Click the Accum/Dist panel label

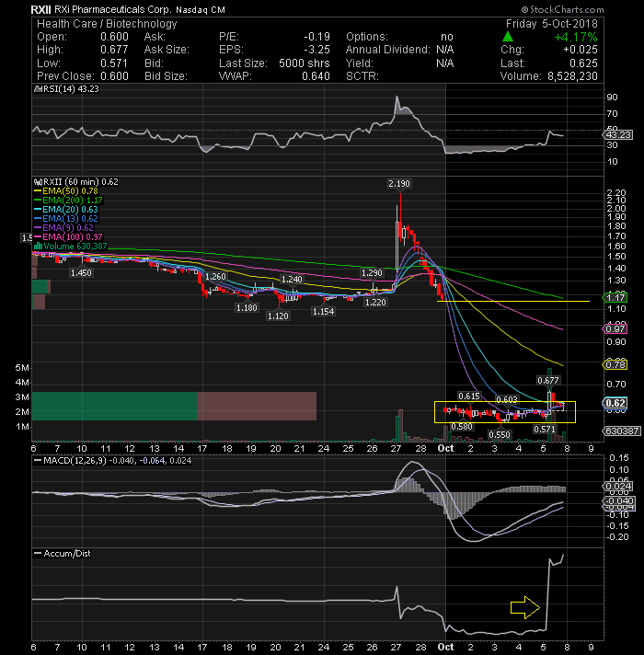(x=67, y=554)
